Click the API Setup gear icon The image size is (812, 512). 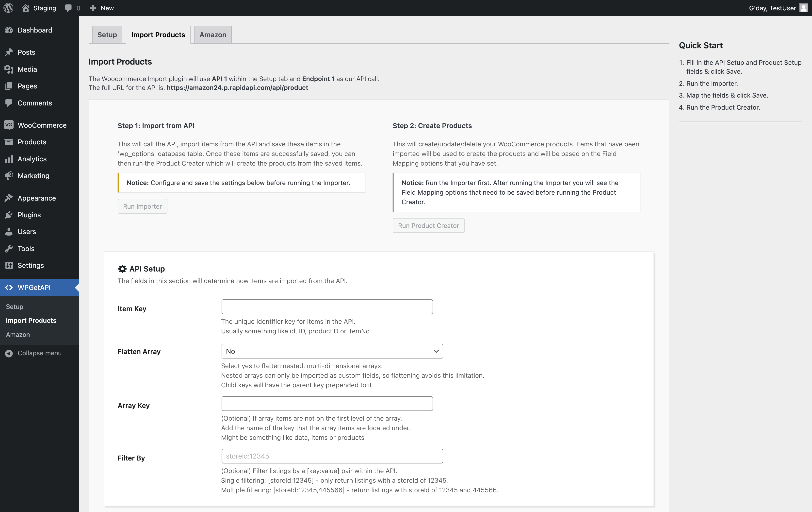[x=122, y=269]
